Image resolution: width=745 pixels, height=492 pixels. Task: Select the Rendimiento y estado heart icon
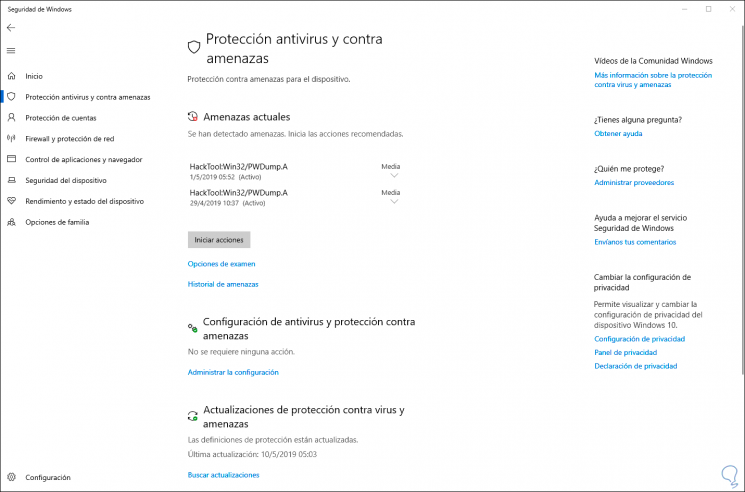pyautogui.click(x=12, y=201)
